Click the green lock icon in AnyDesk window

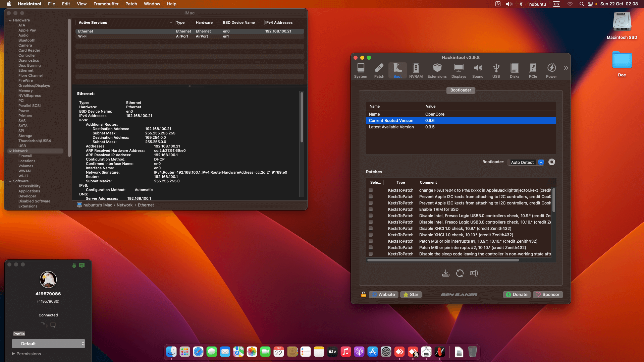(x=74, y=265)
